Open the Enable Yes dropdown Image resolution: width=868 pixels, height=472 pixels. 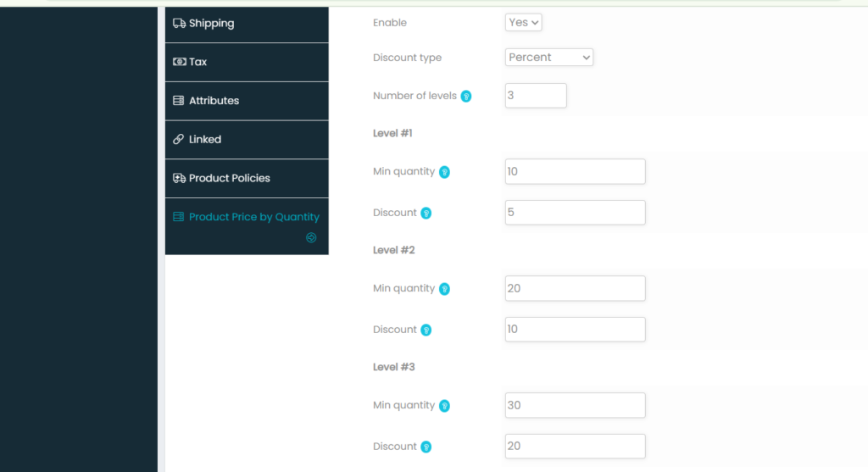(523, 23)
